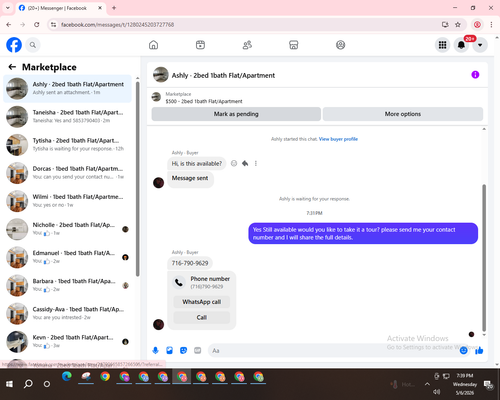
Task: Open View buyer profile link
Action: point(338,139)
